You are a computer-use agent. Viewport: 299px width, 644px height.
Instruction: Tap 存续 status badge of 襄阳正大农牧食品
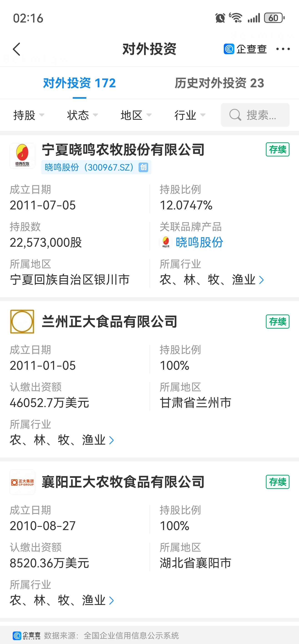click(277, 482)
